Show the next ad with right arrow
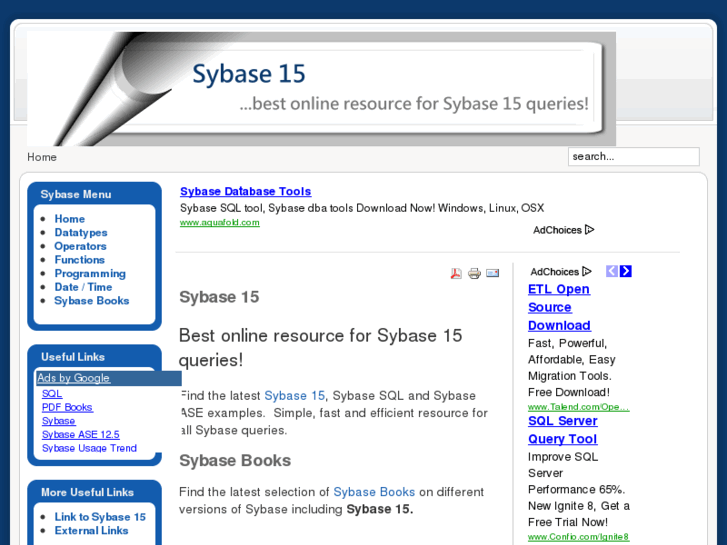 [x=625, y=271]
